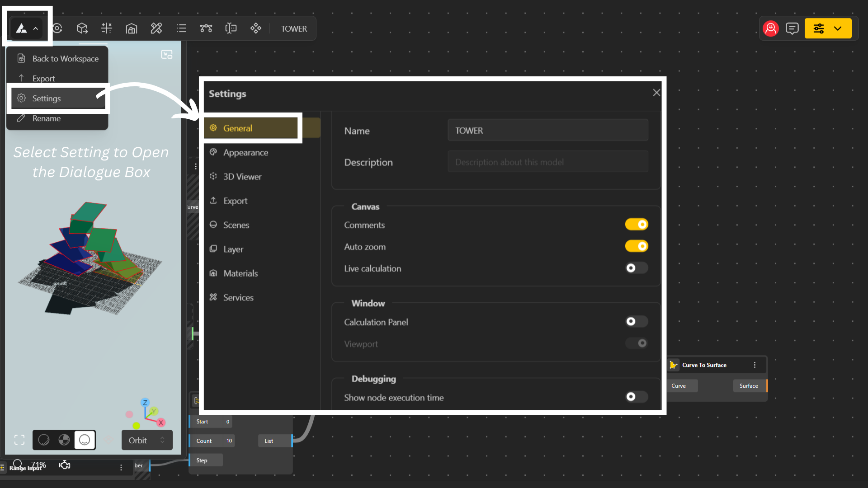Click the curve nodes icon in toolbar
868x488 pixels.
(x=206, y=28)
